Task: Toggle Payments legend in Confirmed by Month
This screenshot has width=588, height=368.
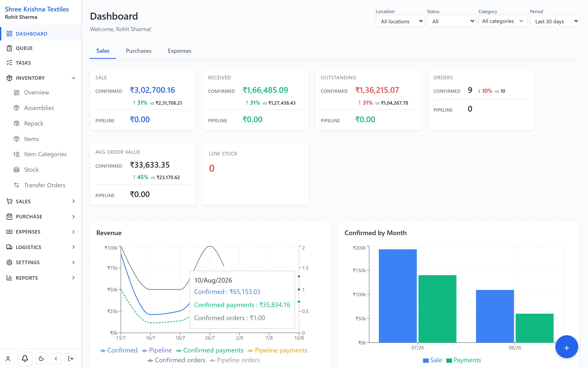Action: pos(464,360)
